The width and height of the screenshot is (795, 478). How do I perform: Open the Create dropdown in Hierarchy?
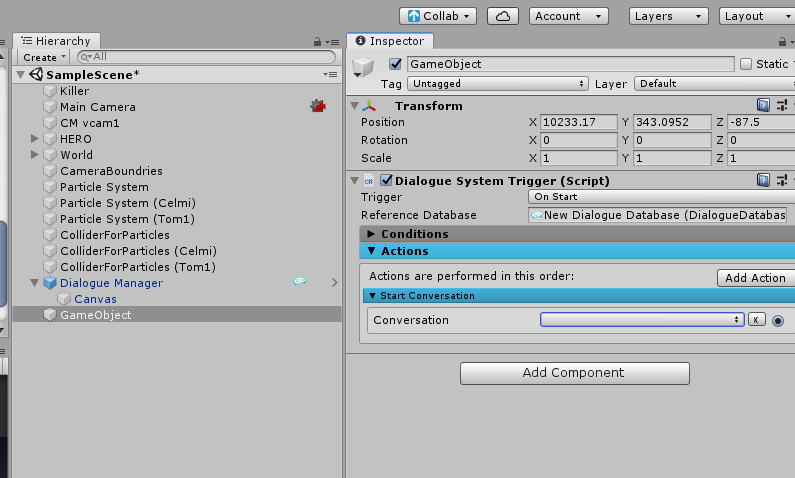(44, 57)
